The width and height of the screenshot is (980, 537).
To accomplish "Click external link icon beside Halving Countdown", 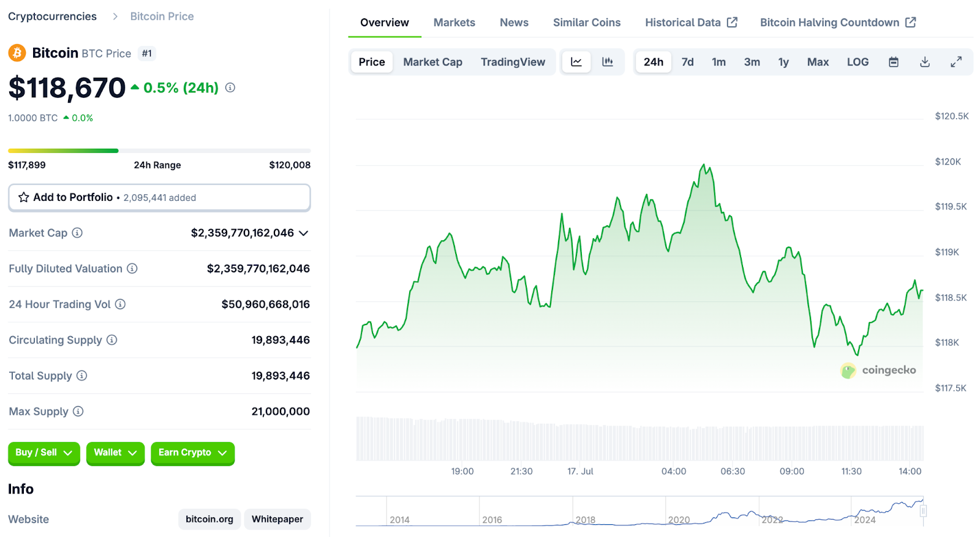I will tap(911, 22).
